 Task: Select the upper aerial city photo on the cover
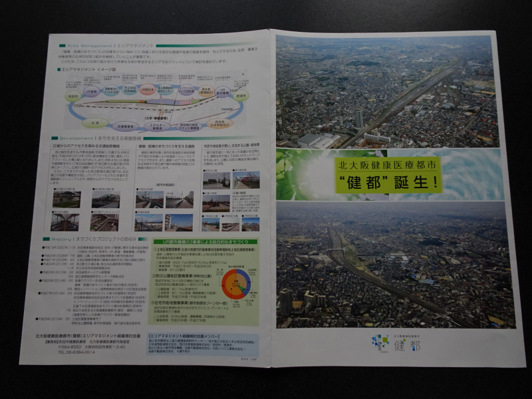point(387,92)
